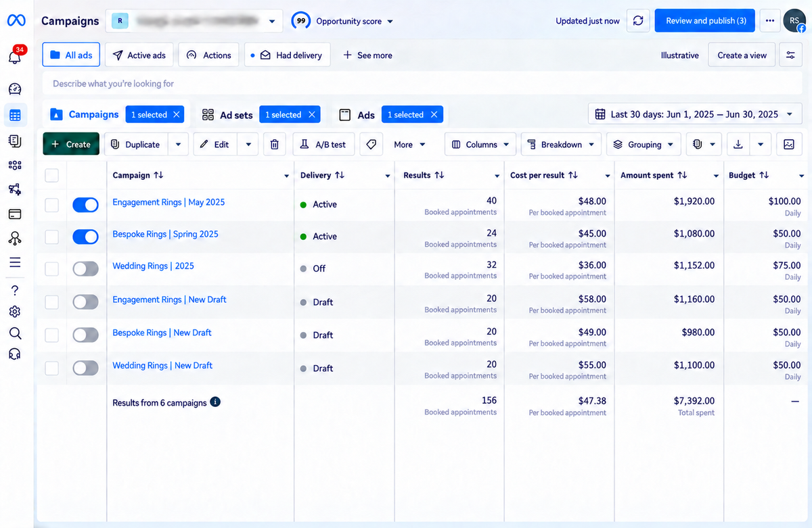812x528 pixels.
Task: Click the export download icon
Action: click(x=738, y=145)
